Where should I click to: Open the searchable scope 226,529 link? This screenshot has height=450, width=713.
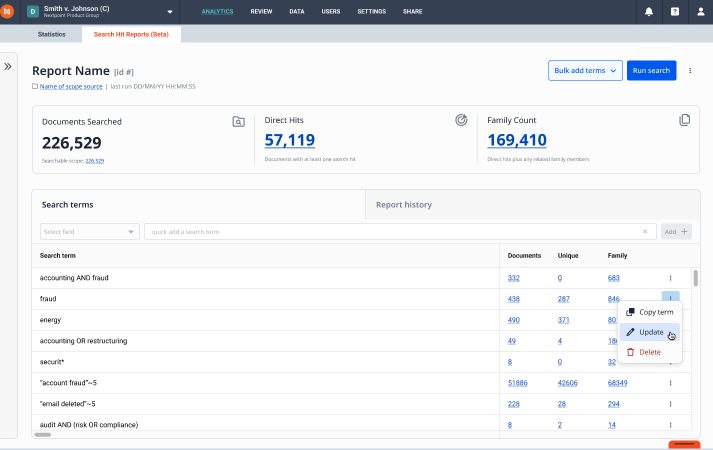click(95, 161)
